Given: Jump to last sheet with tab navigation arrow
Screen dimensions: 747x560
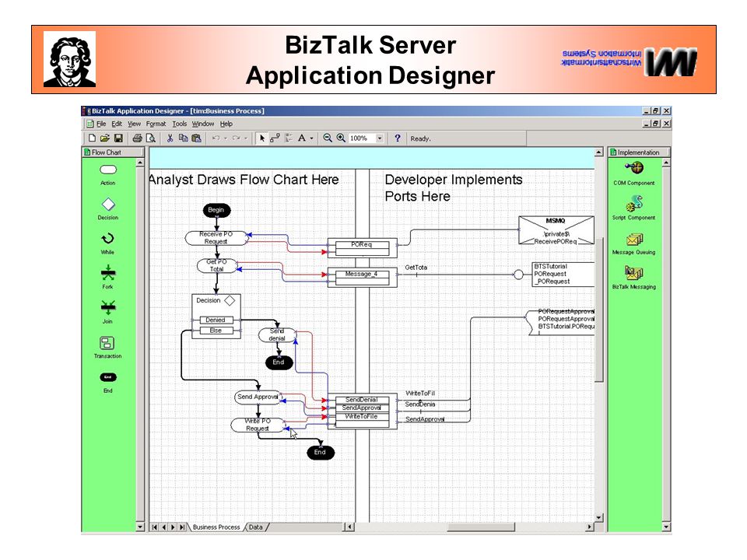Looking at the screenshot, I should 182,527.
